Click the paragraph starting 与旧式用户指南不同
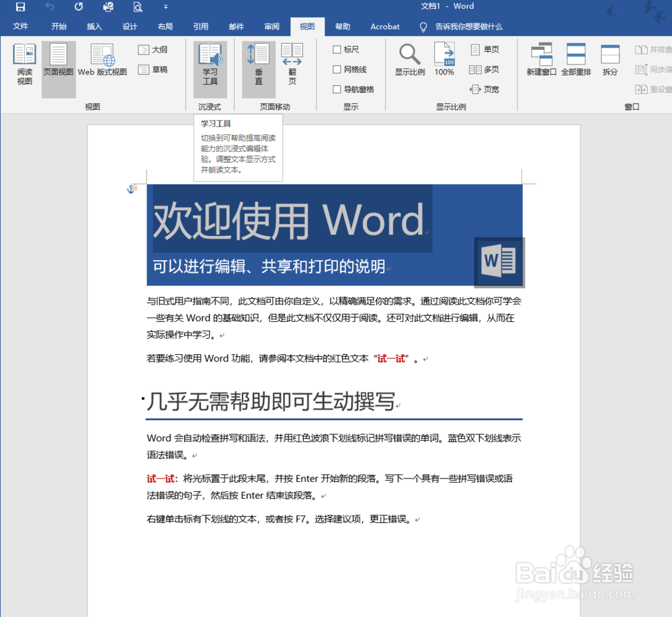 click(x=334, y=318)
